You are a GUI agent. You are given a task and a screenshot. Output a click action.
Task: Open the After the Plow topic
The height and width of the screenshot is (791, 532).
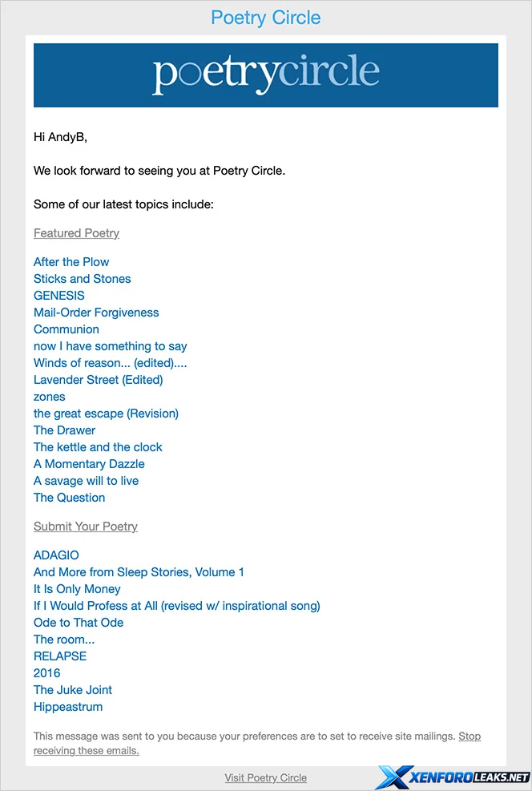pos(71,262)
